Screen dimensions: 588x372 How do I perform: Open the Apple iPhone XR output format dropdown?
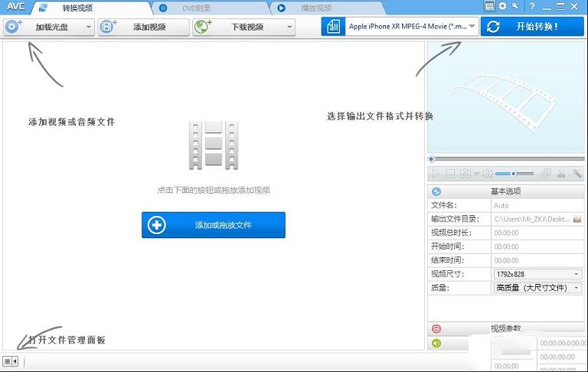click(x=412, y=27)
